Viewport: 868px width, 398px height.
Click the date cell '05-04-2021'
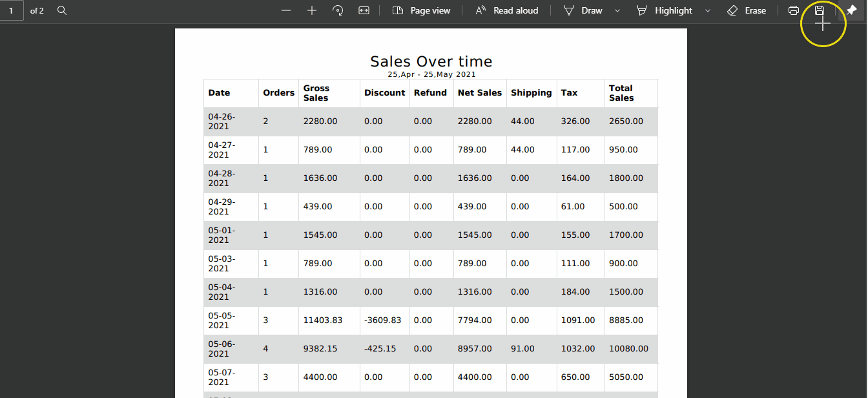(222, 292)
